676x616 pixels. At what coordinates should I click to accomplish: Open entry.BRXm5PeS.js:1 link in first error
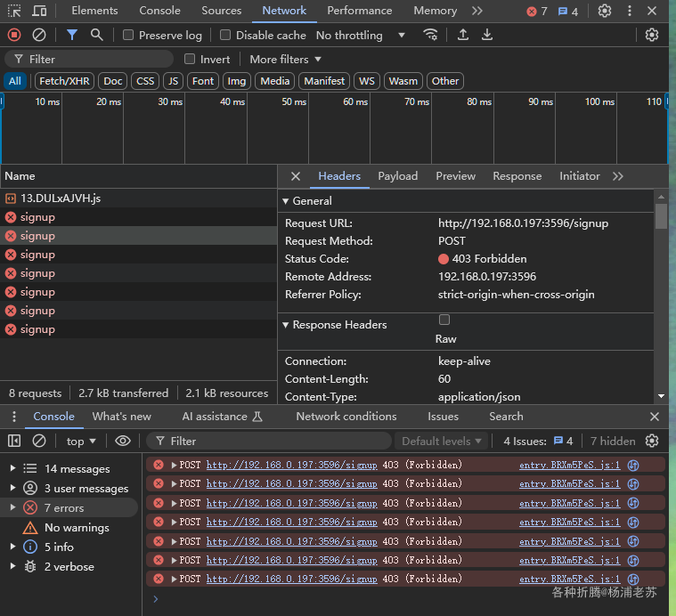click(569, 465)
